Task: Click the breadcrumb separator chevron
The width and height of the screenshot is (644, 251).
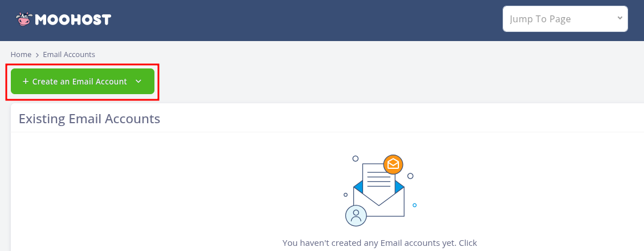Action: [37, 55]
